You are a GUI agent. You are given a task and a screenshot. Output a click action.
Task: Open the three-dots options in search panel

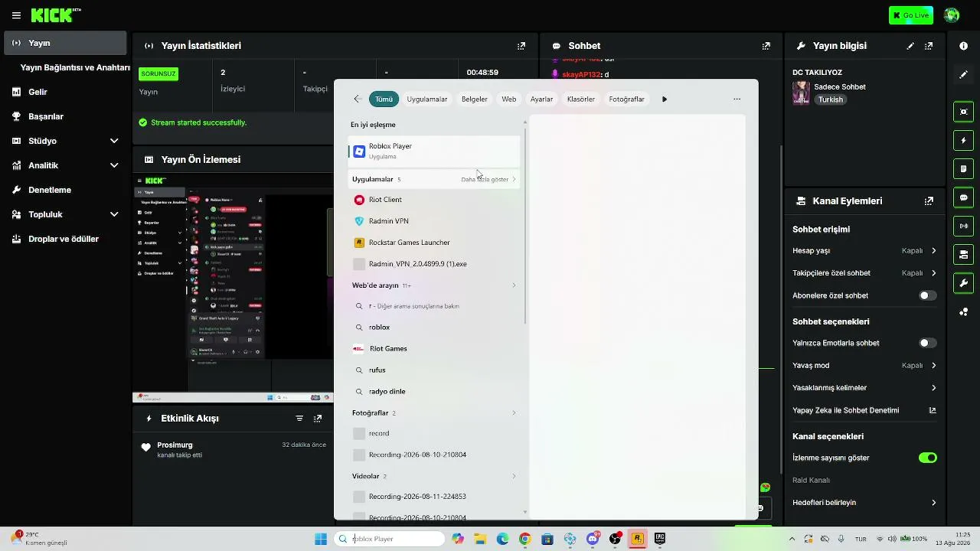[737, 99]
